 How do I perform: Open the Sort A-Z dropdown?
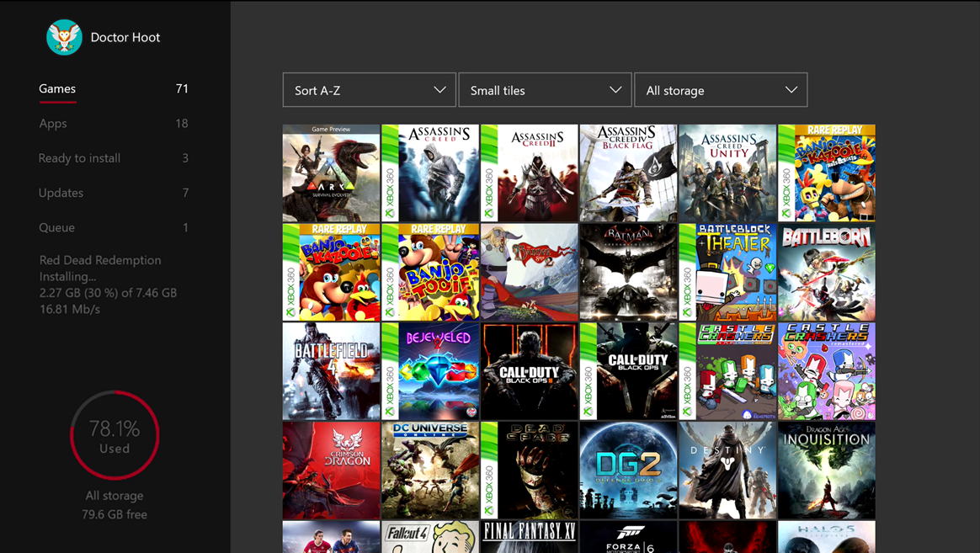[x=368, y=89]
